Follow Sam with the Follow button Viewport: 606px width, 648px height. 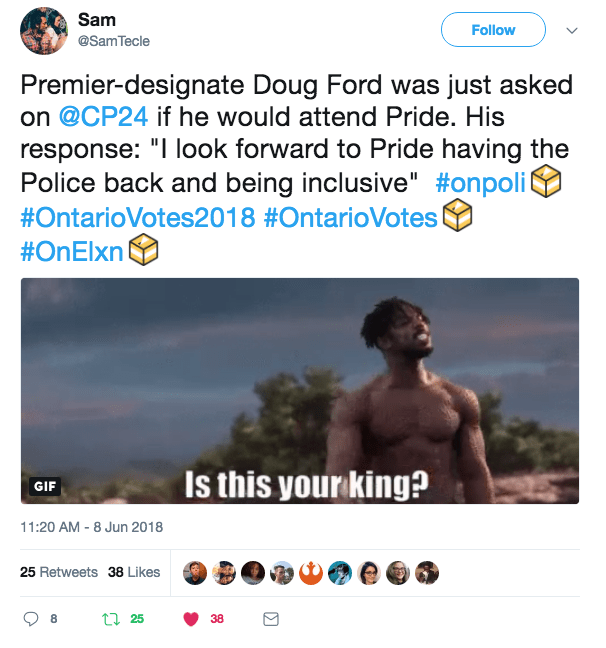point(493,31)
